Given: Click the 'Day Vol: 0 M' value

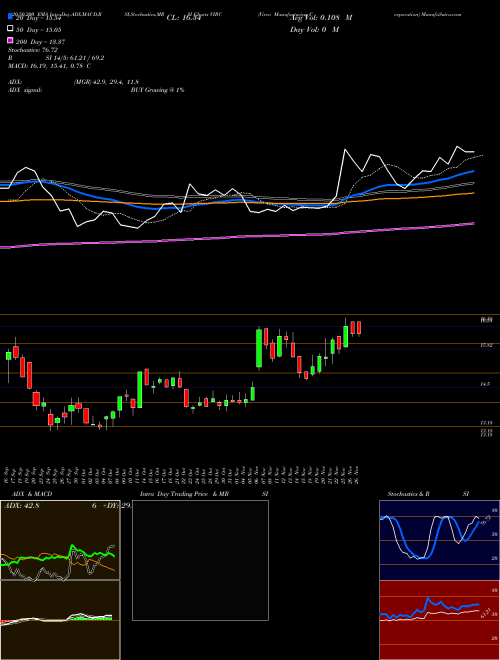Looking at the screenshot, I should pyautogui.click(x=314, y=29).
